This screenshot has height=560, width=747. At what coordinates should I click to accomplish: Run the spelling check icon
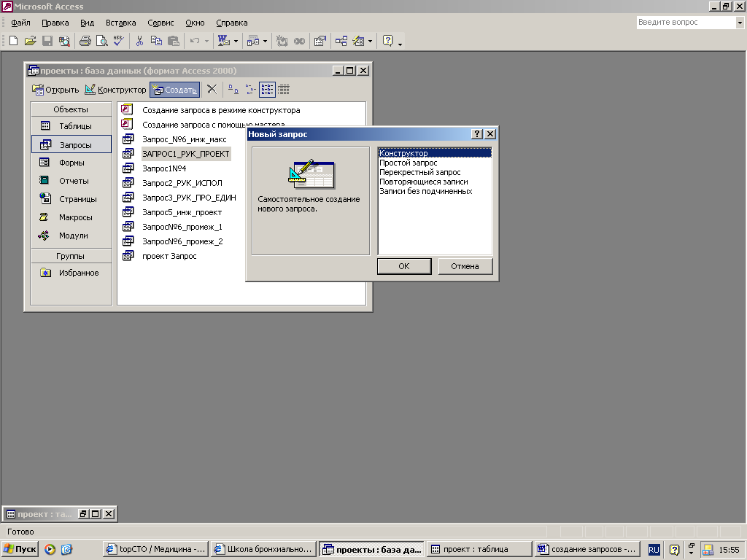pyautogui.click(x=118, y=41)
